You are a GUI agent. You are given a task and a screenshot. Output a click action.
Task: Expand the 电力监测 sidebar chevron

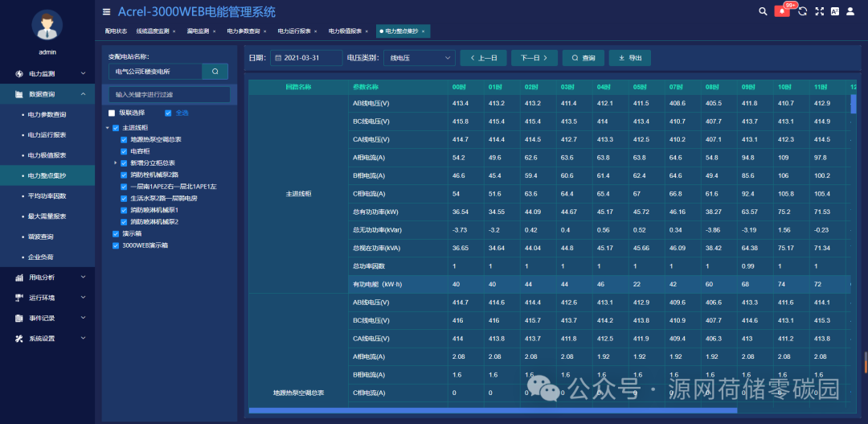(84, 73)
